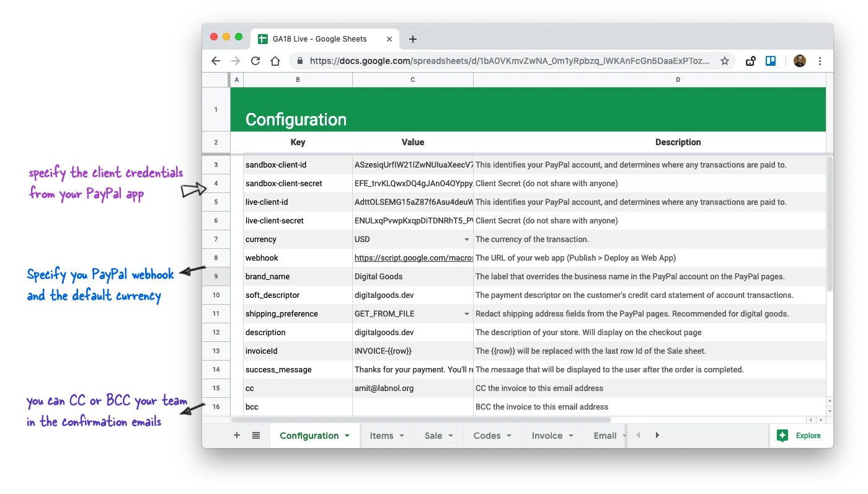Click the sheet tab scroll-right arrow
The width and height of the screenshot is (868, 494).
(x=657, y=435)
